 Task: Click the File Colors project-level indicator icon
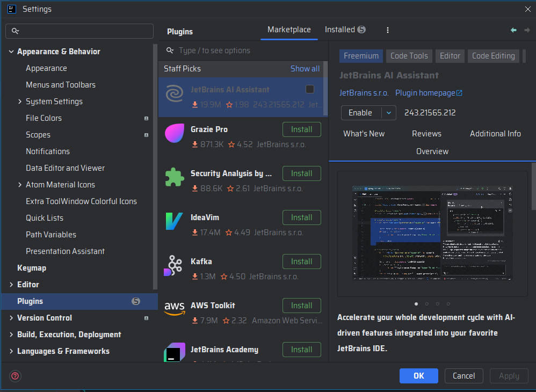click(x=146, y=118)
